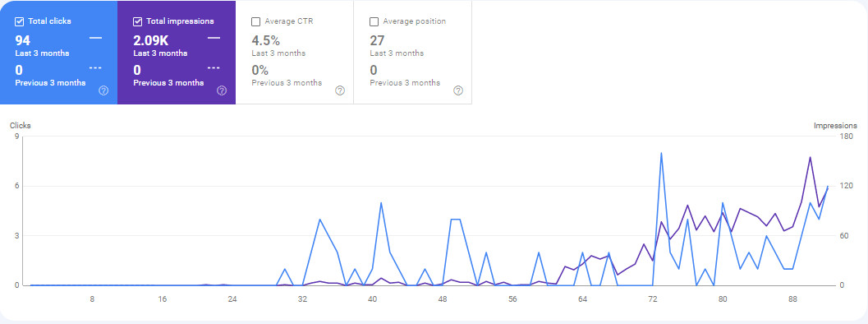868x324 pixels.
Task: Uncheck the Total clicks checkbox
Action: [20, 21]
